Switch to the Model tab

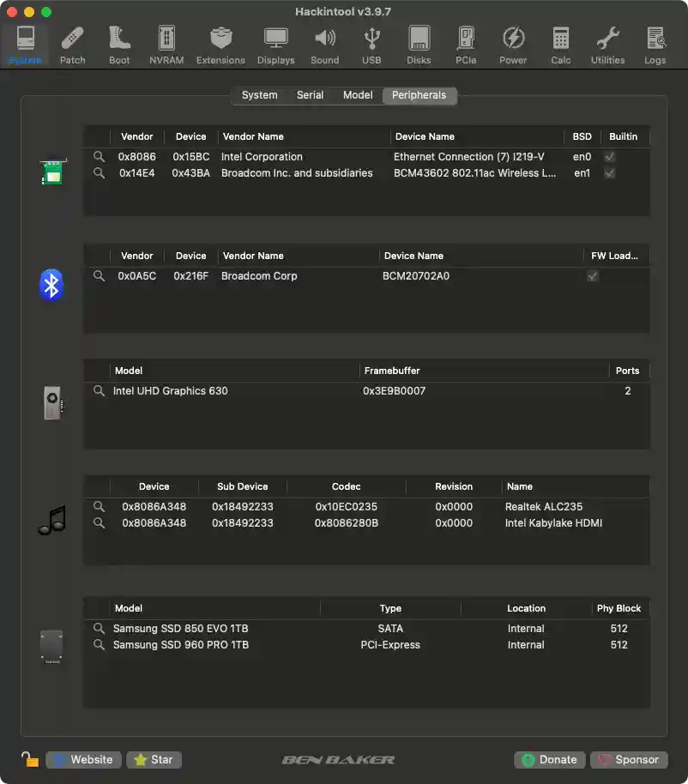(358, 95)
